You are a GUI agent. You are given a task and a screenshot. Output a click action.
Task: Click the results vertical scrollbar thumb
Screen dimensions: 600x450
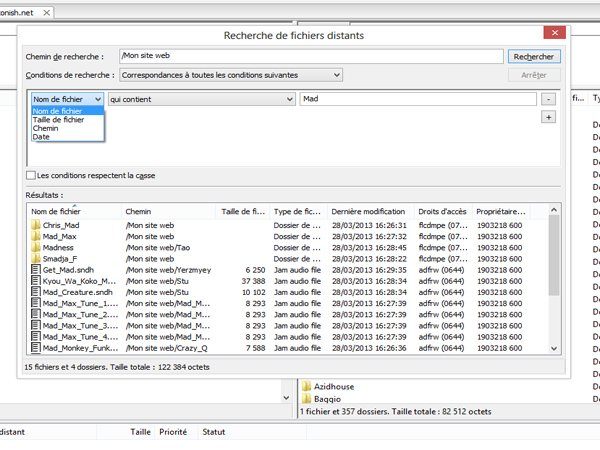[553, 255]
